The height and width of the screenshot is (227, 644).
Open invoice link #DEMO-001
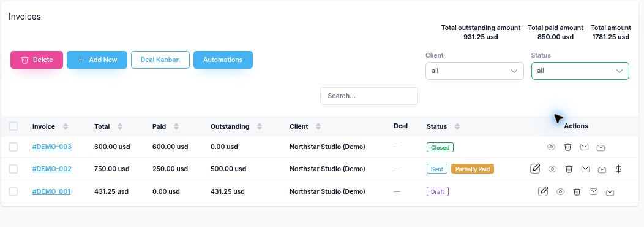tap(51, 191)
